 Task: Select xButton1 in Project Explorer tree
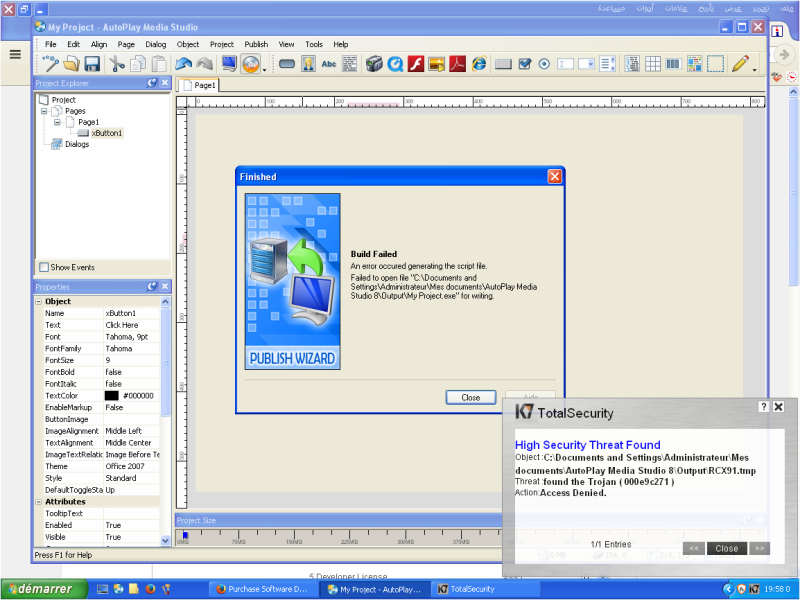106,133
